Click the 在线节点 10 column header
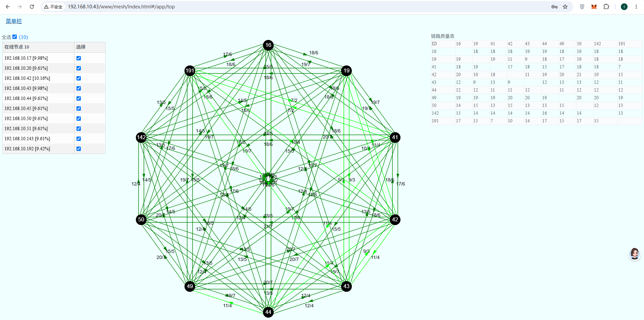 click(38, 47)
